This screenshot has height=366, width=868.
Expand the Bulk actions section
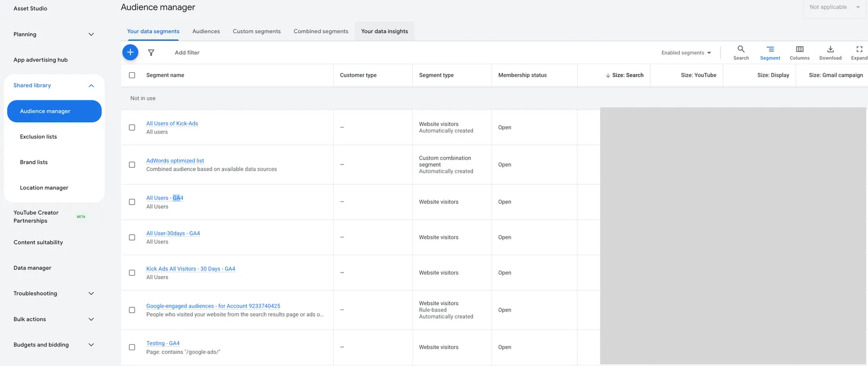pos(91,319)
